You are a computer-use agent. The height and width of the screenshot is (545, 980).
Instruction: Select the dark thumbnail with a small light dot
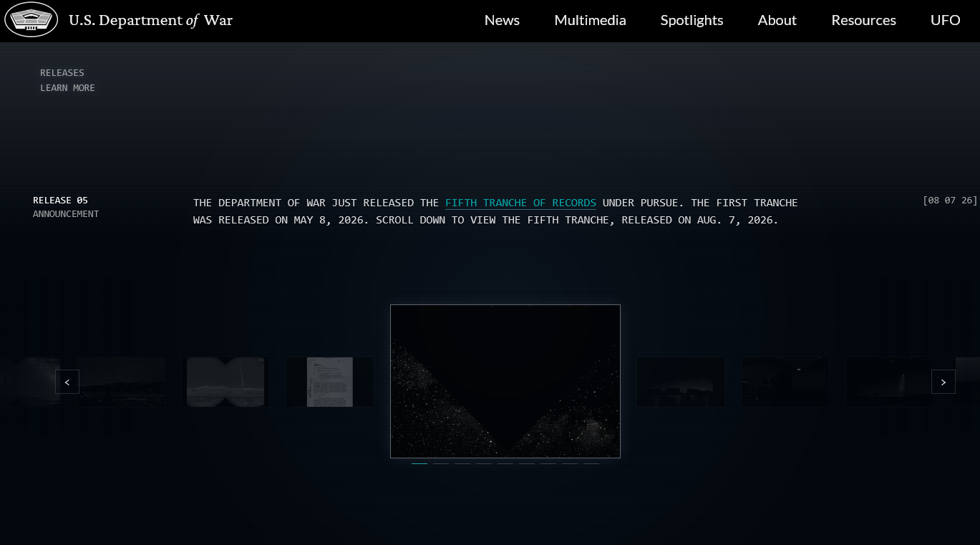[785, 382]
